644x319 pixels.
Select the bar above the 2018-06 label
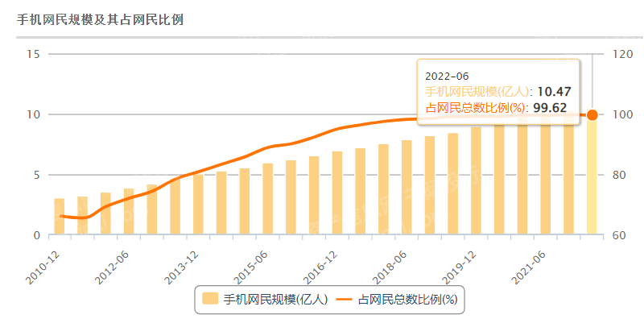pyautogui.click(x=407, y=188)
